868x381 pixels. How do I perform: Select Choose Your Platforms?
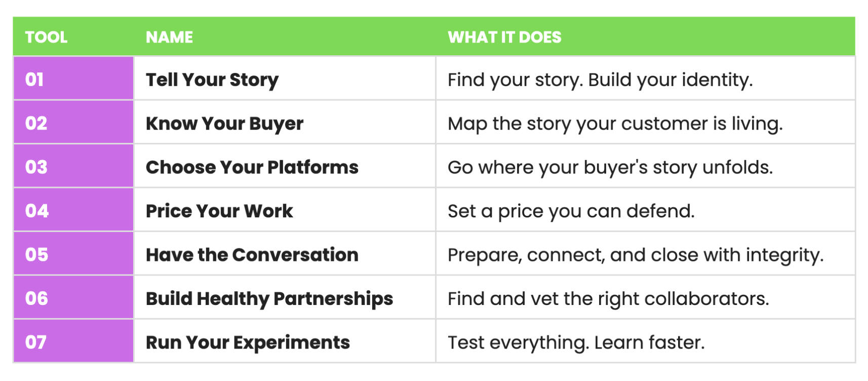point(252,167)
